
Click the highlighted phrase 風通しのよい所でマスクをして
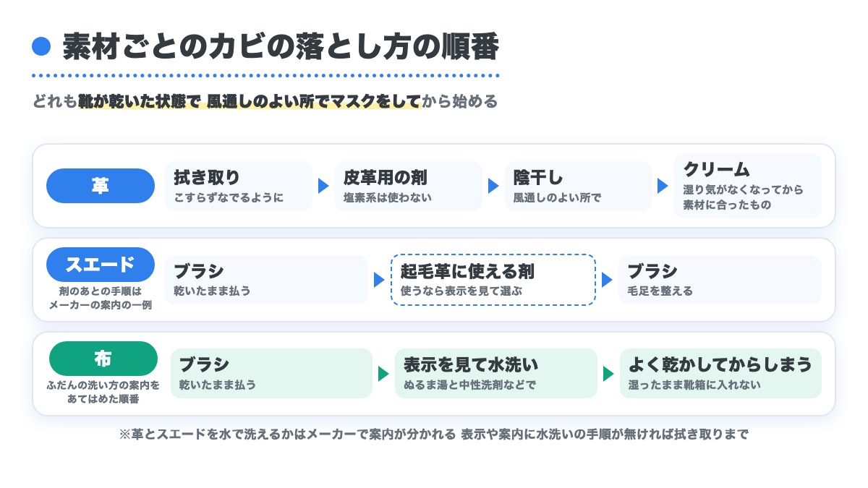(x=314, y=101)
